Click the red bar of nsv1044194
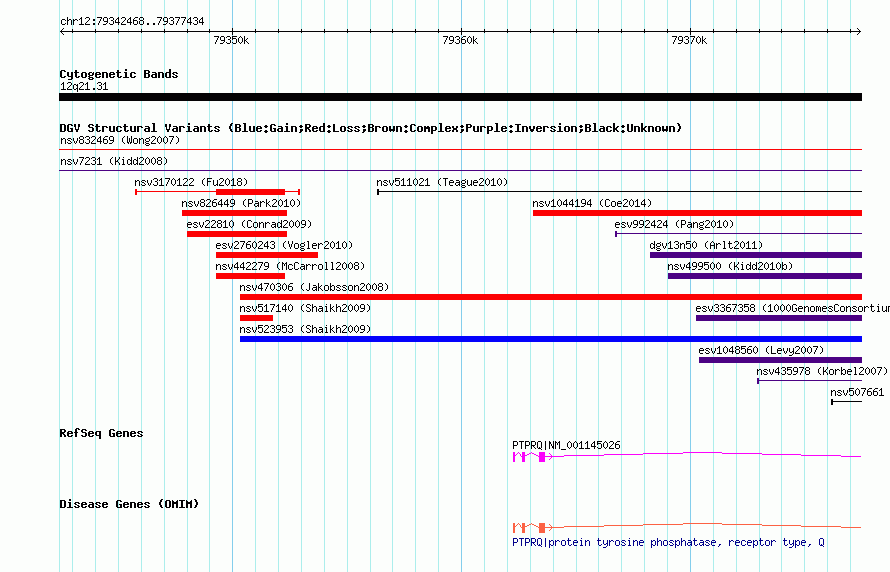890x572 pixels. pyautogui.click(x=697, y=213)
